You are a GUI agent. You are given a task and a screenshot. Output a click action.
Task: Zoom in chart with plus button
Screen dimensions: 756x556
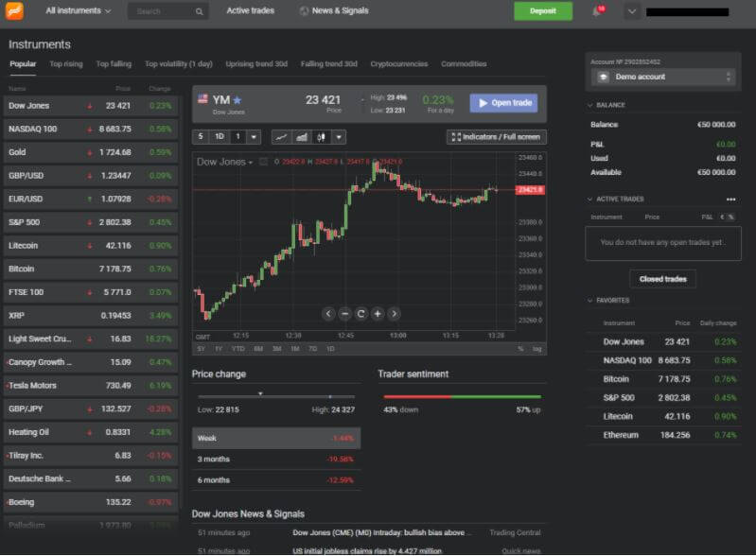click(378, 314)
